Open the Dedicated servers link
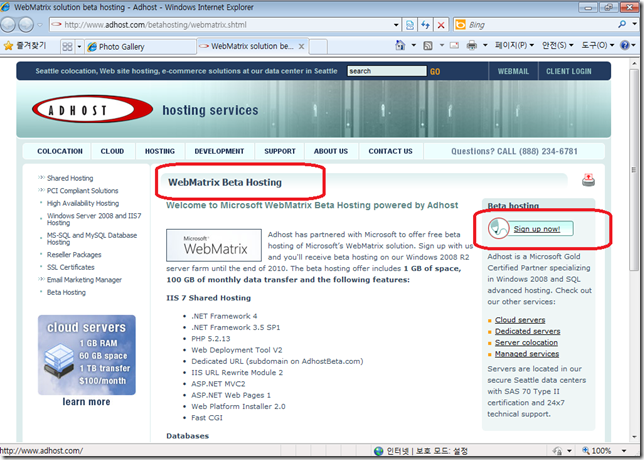The image size is (644, 460). [527, 331]
